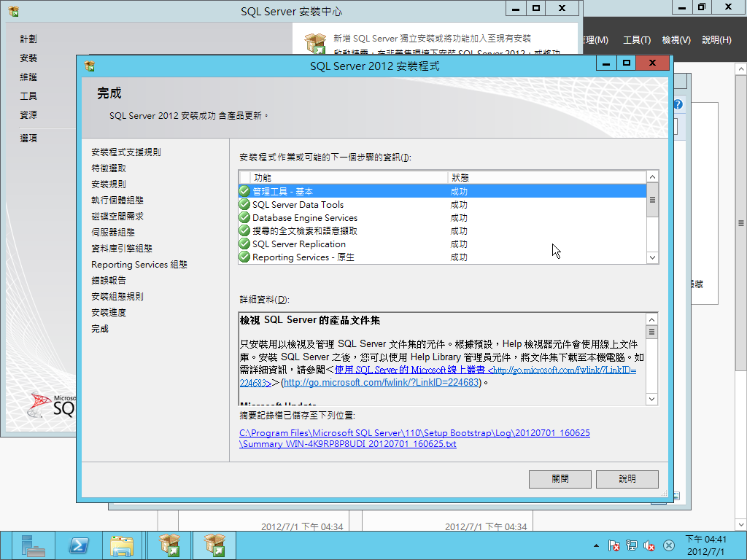Click step 特徵選取

[109, 168]
